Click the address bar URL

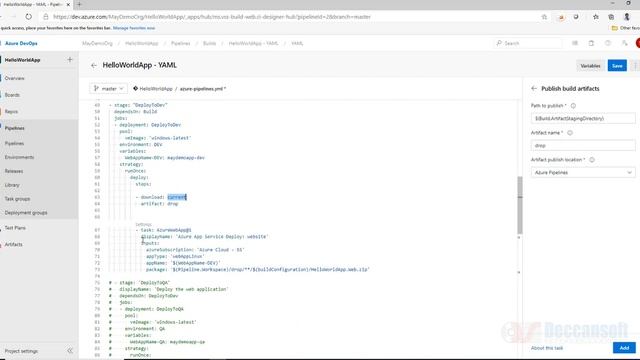click(x=212, y=17)
